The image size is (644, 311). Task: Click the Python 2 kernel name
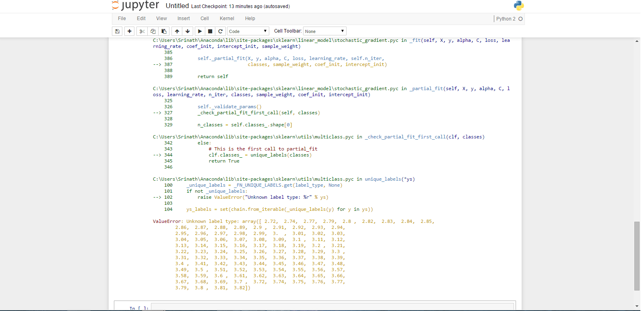(x=506, y=19)
